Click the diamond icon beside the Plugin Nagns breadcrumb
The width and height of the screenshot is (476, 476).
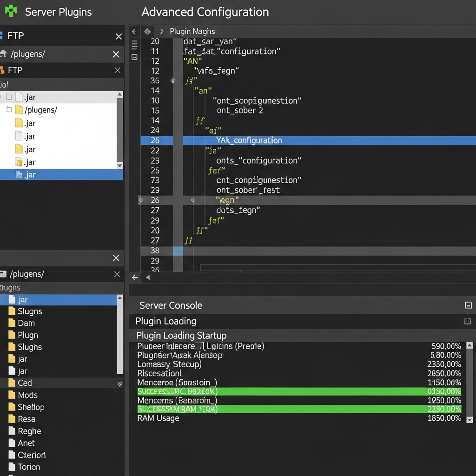tap(147, 32)
